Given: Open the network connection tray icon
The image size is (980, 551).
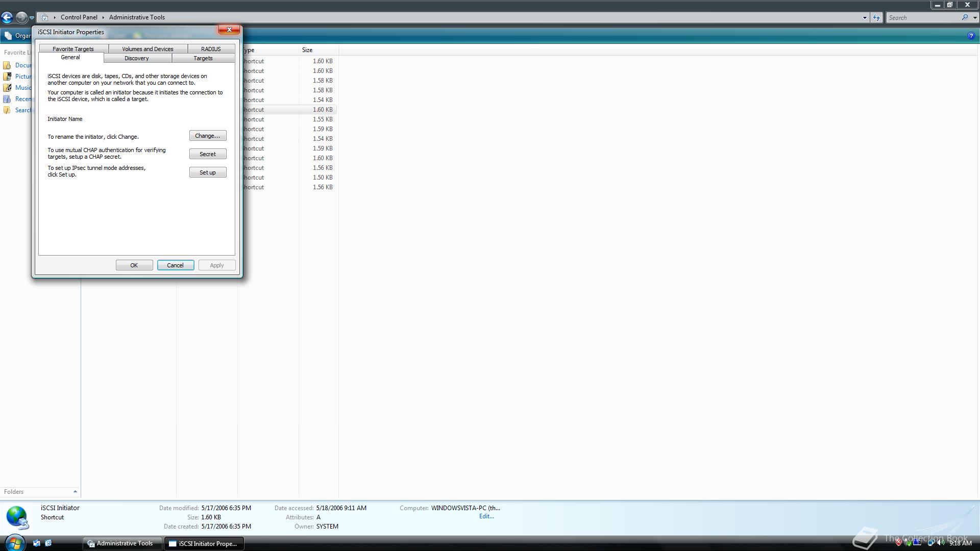Looking at the screenshot, I should pyautogui.click(x=930, y=543).
